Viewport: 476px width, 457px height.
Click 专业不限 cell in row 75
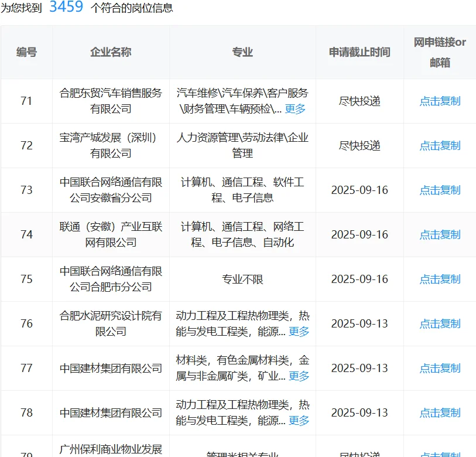coord(242,279)
